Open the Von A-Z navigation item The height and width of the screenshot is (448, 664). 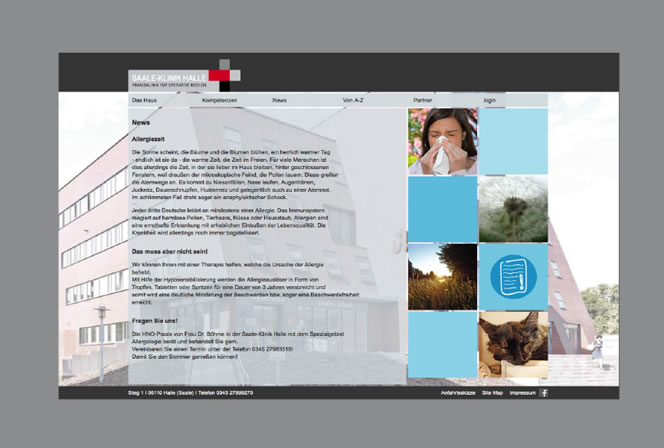[354, 101]
